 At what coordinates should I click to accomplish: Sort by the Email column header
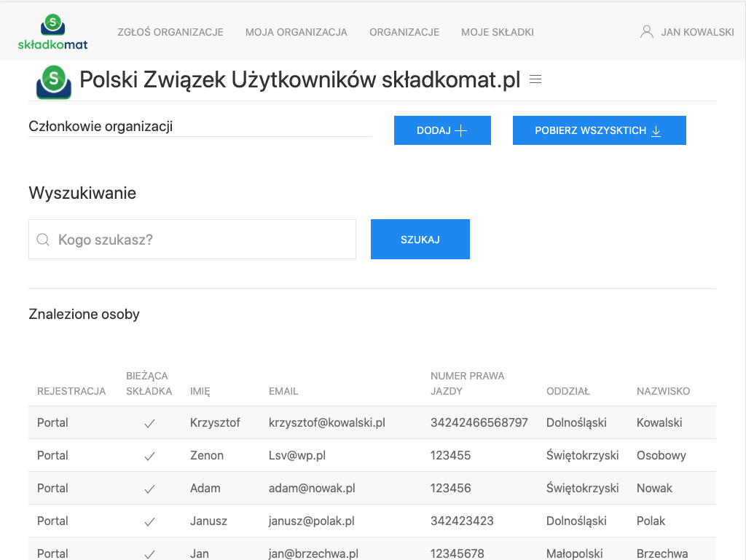click(283, 391)
